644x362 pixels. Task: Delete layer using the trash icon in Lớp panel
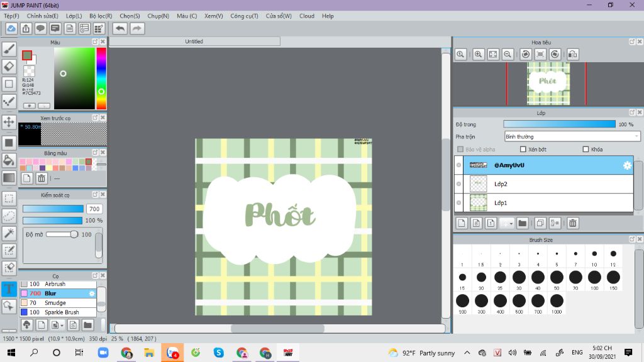(x=573, y=223)
